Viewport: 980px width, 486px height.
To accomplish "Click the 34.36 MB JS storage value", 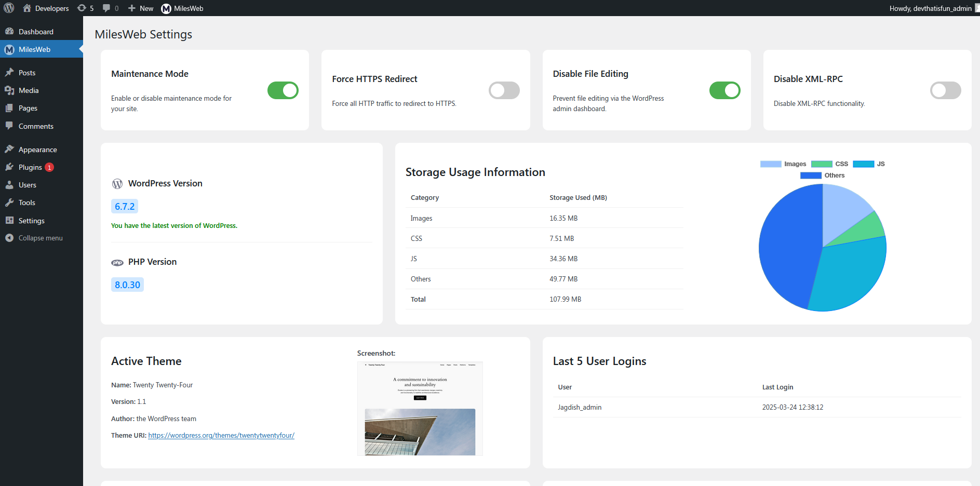I will pos(563,259).
